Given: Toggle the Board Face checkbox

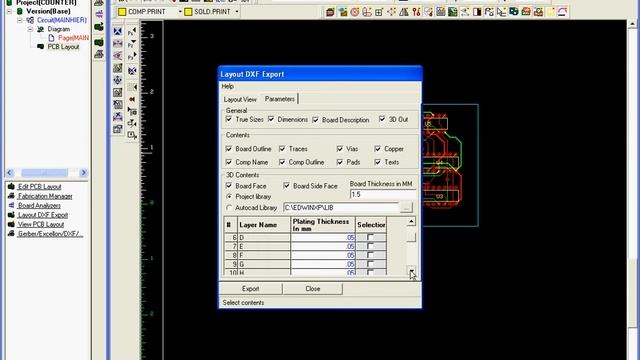Looking at the screenshot, I should click(229, 186).
